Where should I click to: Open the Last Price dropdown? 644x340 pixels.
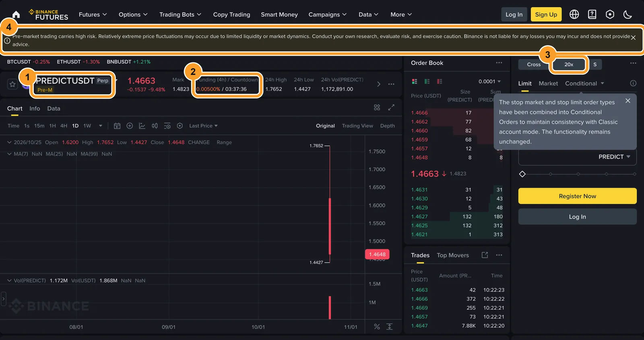click(x=204, y=126)
